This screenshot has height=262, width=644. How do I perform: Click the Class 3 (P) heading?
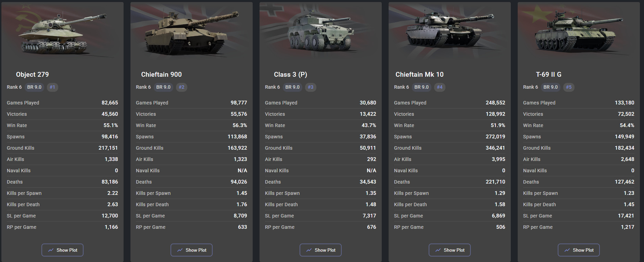coord(290,74)
